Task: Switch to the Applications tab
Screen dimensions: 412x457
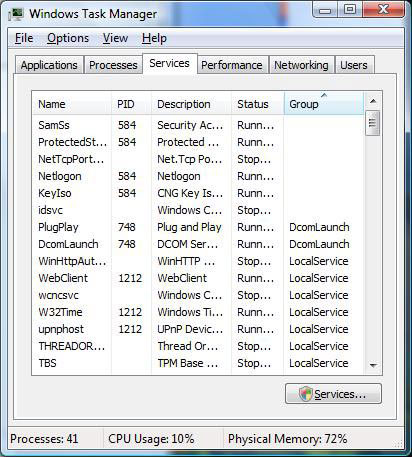Action: [49, 65]
